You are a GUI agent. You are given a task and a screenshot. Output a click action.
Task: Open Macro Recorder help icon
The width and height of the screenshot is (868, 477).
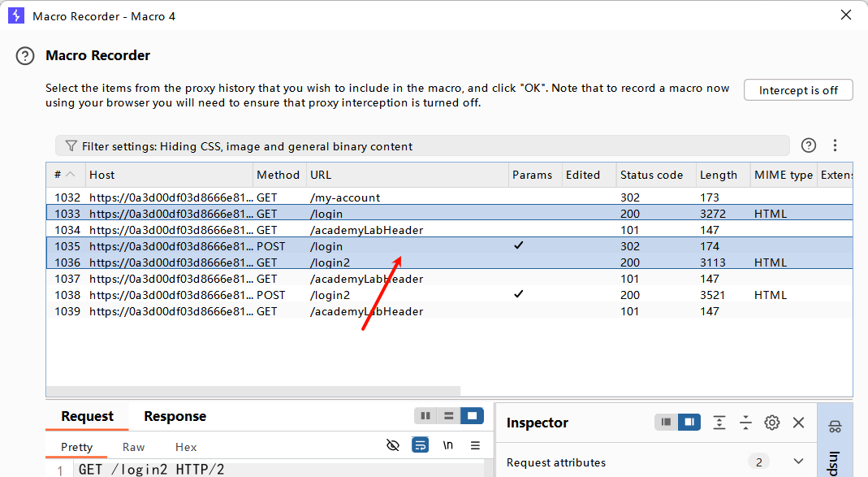(x=26, y=56)
